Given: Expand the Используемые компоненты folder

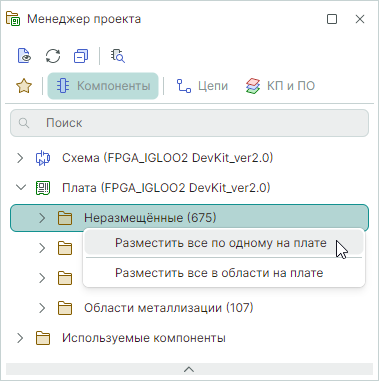Looking at the screenshot, I should 20,338.
